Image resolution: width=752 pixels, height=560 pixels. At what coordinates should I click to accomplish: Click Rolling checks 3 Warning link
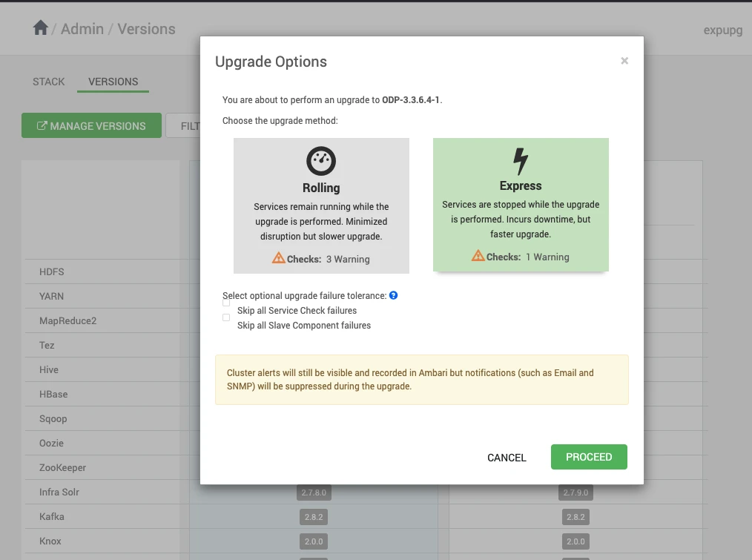348,259
